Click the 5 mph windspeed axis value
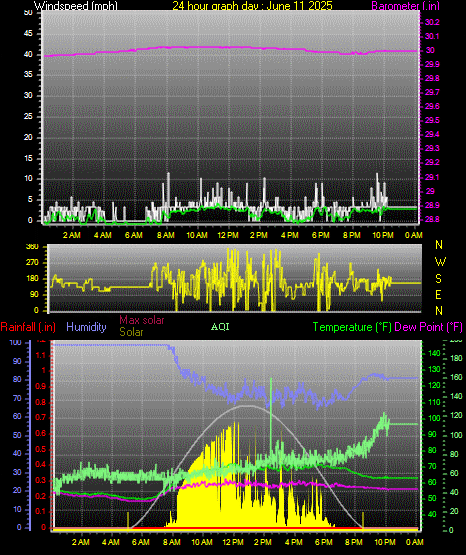Image resolution: width=466 pixels, height=555 pixels. 30,200
